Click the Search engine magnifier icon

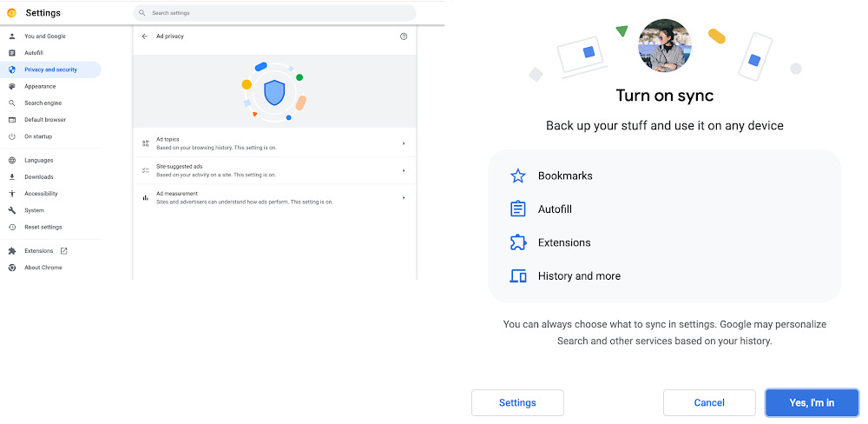(12, 103)
